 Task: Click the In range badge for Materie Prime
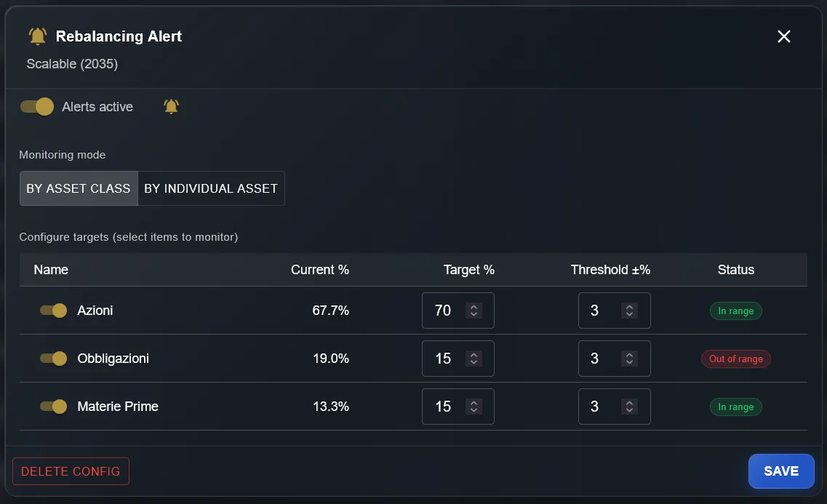[x=735, y=407]
